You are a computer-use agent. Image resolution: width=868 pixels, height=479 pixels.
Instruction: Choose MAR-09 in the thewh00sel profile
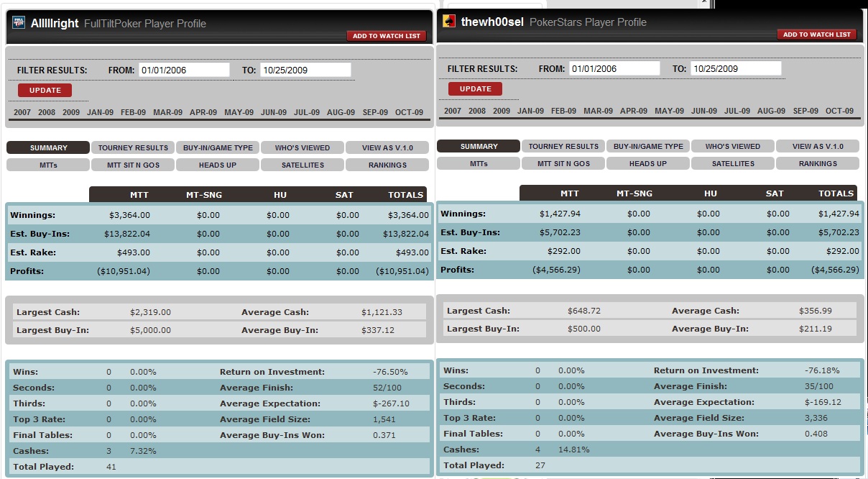(x=598, y=111)
